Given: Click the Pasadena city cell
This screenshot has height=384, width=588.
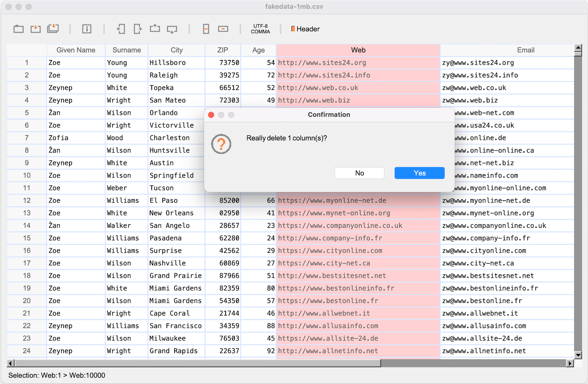Looking at the screenshot, I should click(177, 238).
